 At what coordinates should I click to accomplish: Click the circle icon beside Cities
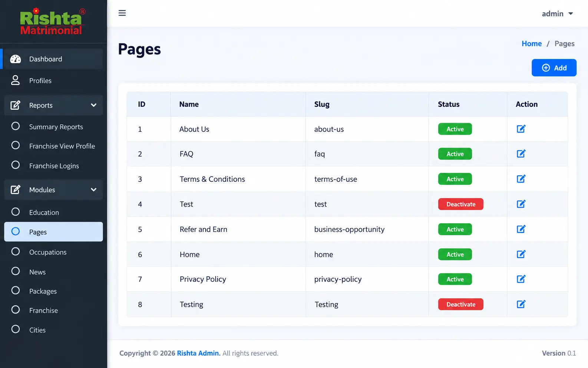coord(16,329)
